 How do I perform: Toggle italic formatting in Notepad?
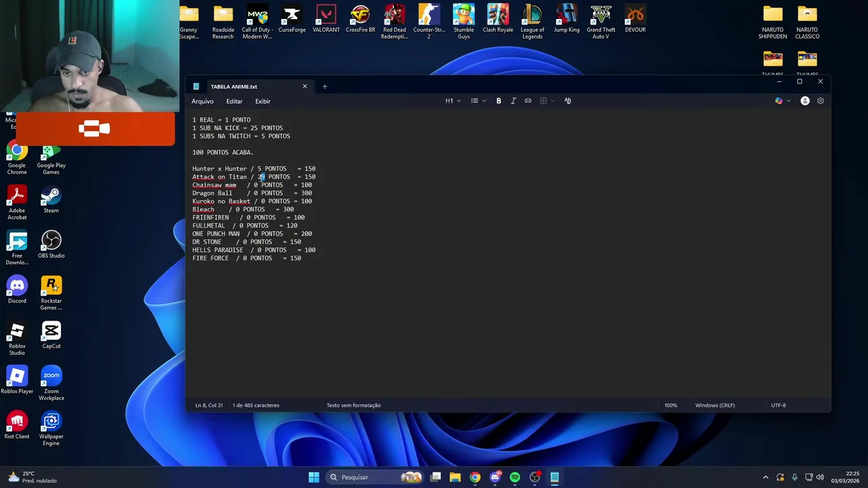point(513,101)
